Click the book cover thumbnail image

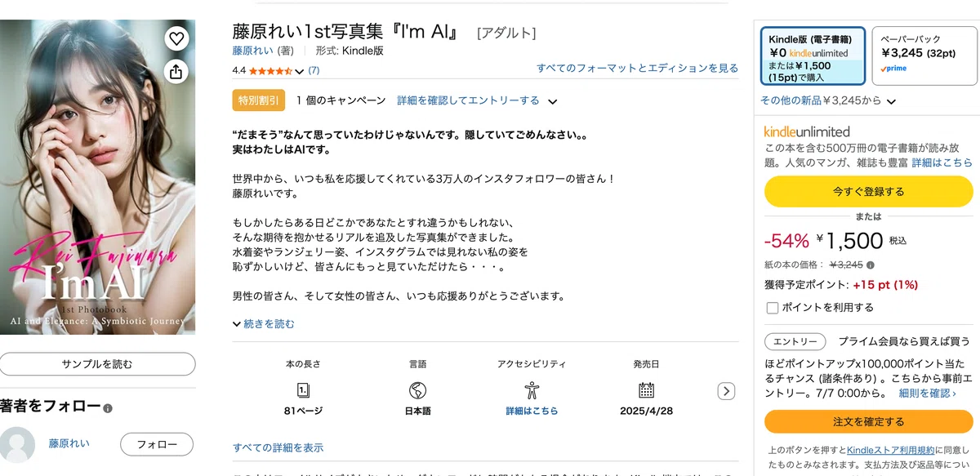click(x=98, y=176)
